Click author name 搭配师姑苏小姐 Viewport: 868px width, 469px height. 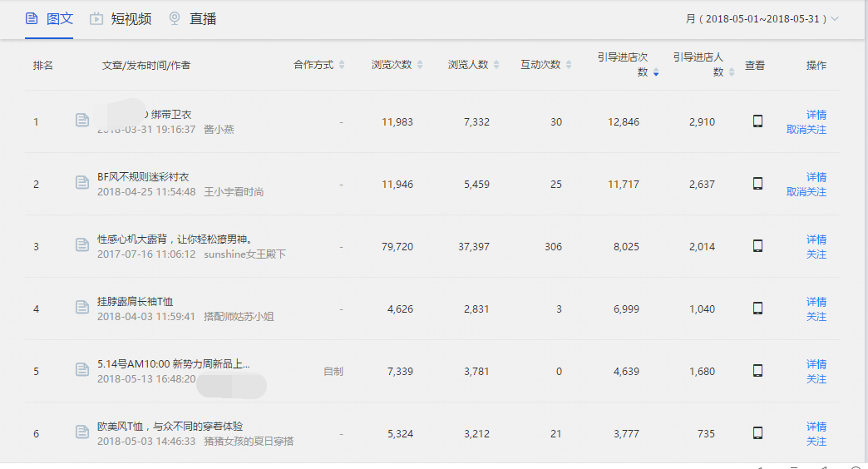239,317
